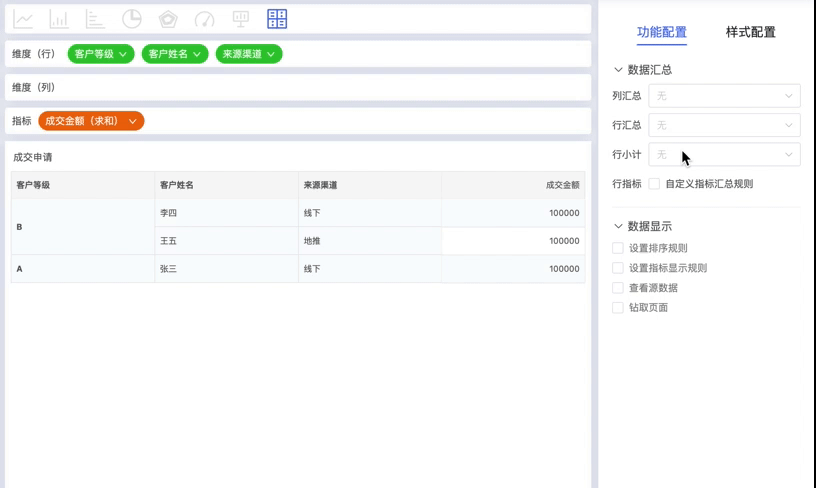This screenshot has width=816, height=488.
Task: Select the horizontal bar chart icon
Action: point(95,19)
